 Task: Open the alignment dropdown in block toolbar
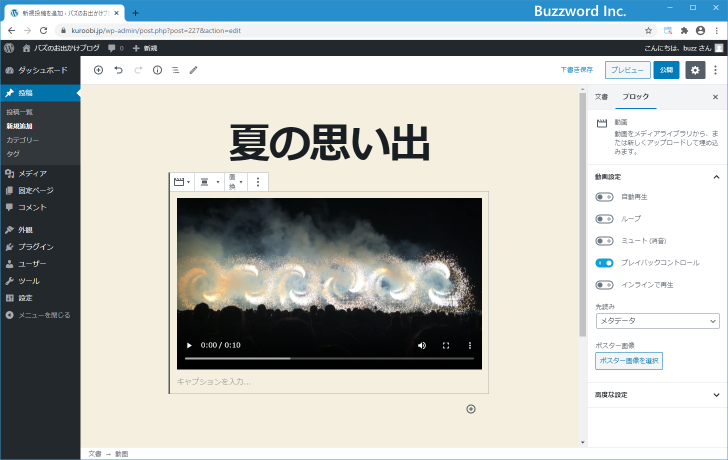click(209, 182)
